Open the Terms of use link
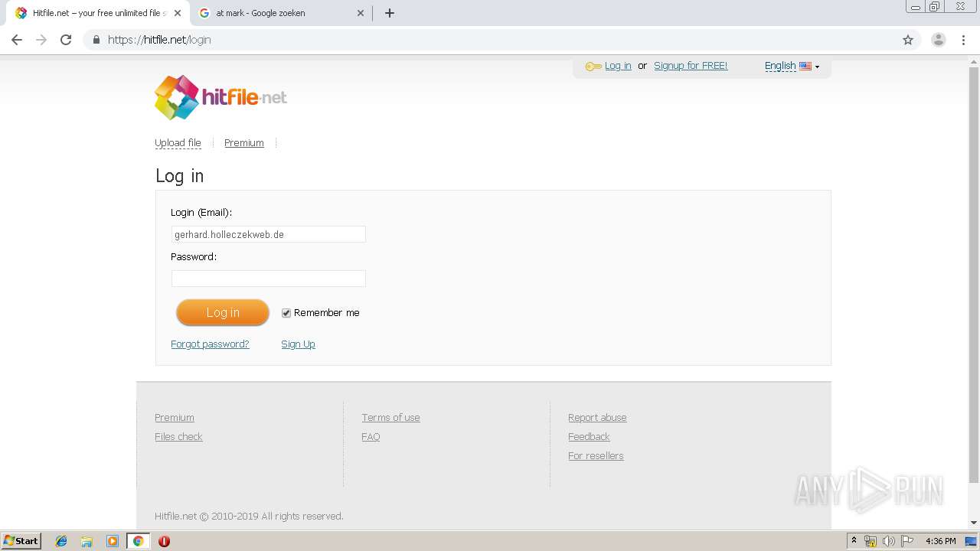 [x=390, y=418]
